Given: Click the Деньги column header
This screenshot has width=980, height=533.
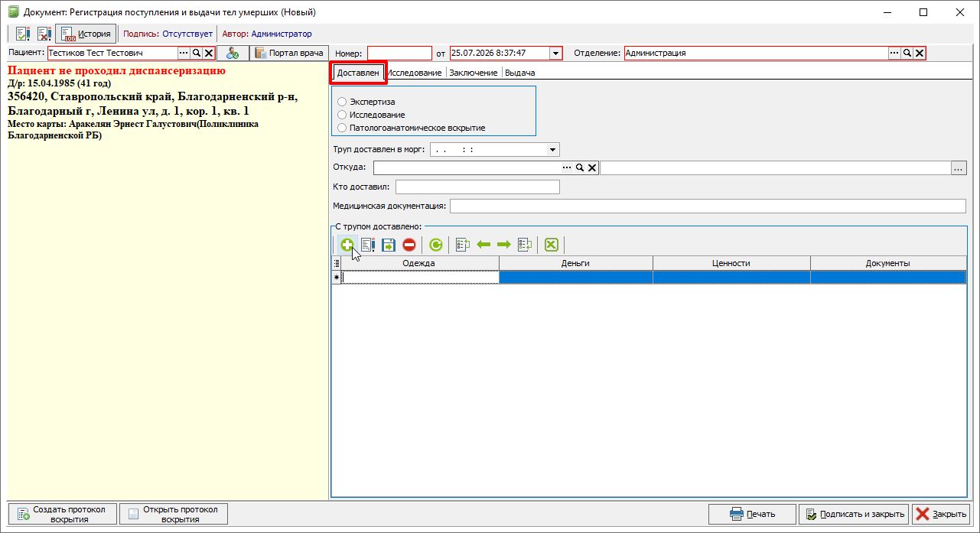Looking at the screenshot, I should (x=576, y=263).
